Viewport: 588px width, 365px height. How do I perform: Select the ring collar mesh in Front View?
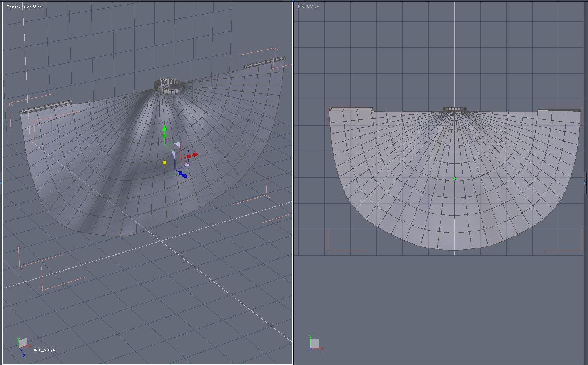point(455,109)
